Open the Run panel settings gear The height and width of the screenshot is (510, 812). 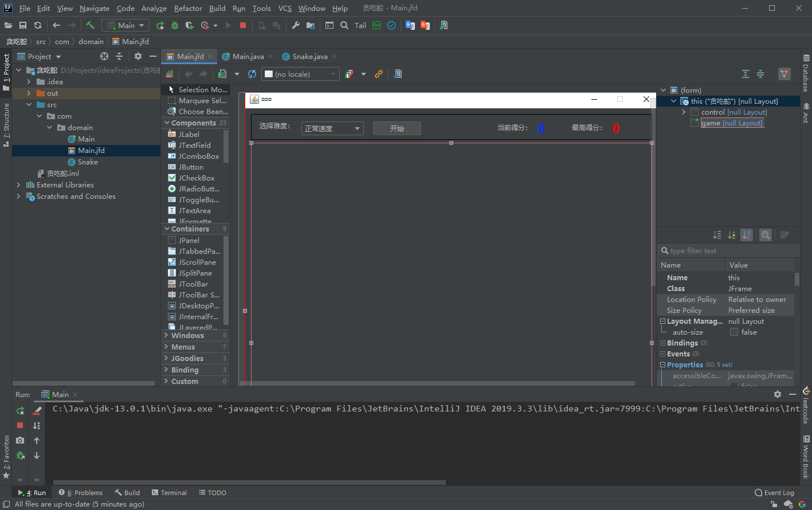778,394
